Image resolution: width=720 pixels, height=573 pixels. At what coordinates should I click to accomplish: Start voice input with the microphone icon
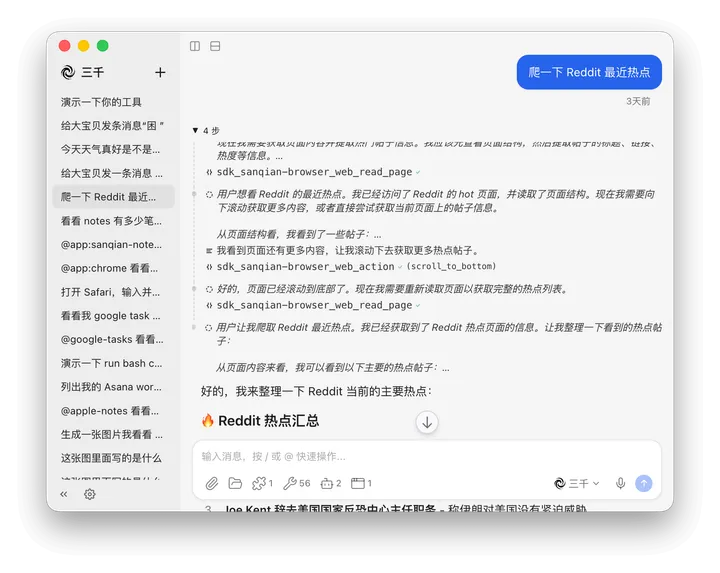tap(620, 483)
